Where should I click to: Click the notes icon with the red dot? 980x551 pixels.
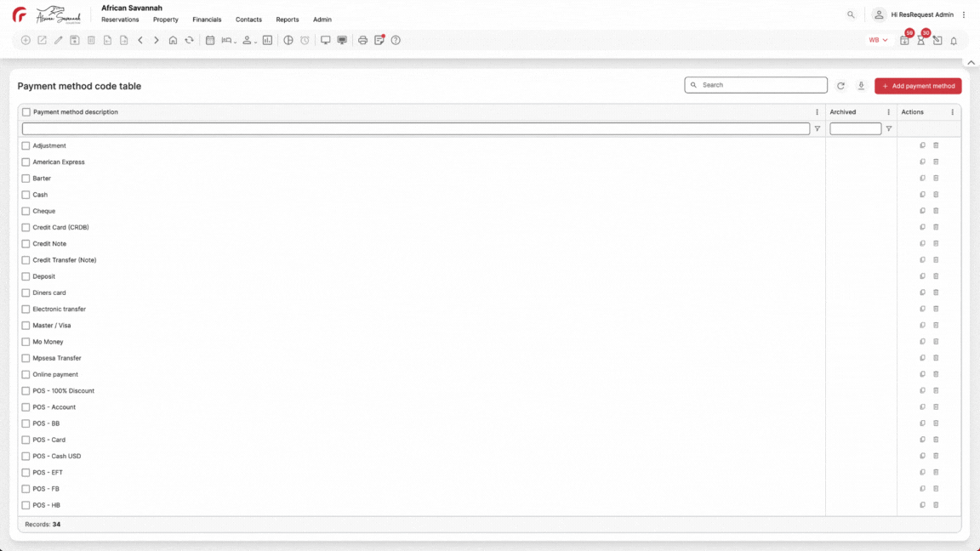click(379, 40)
